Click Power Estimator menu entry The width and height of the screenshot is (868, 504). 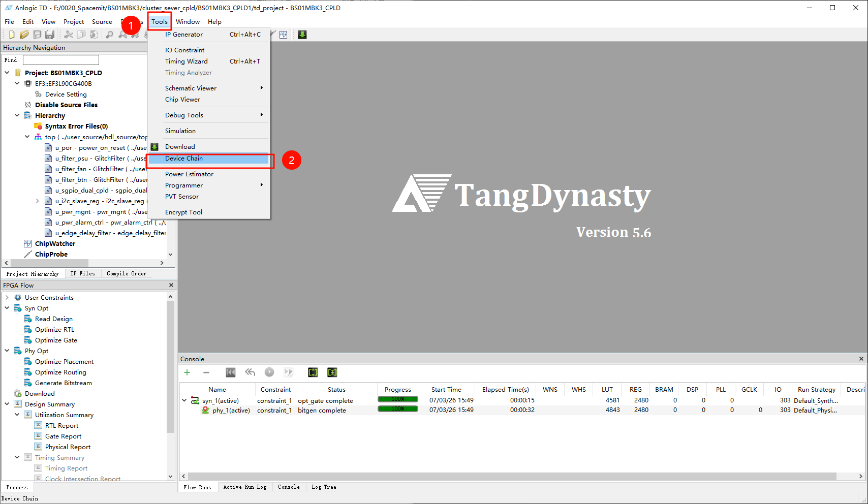click(208, 174)
